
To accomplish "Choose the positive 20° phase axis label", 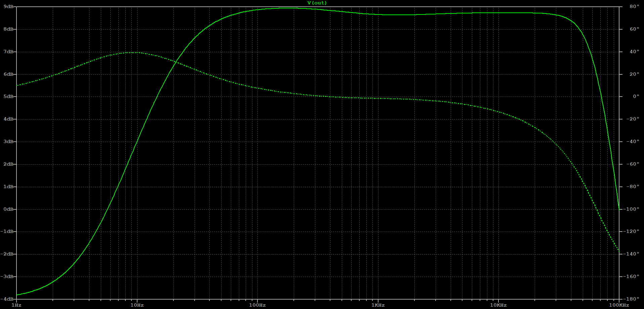I will (x=634, y=74).
